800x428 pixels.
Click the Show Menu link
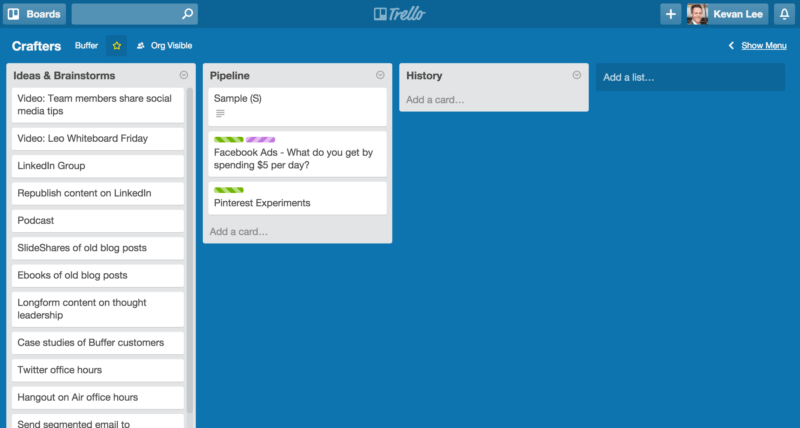tap(764, 45)
